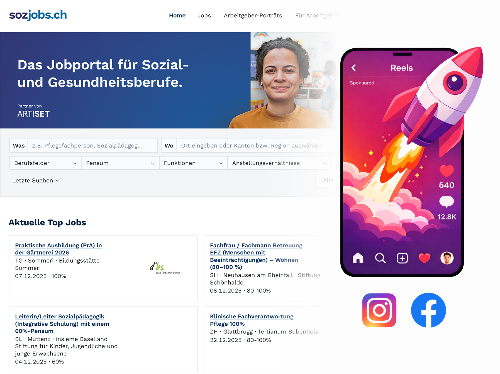Go to Arbeitgeber-Porträts menu item
This screenshot has width=500, height=374.
pyautogui.click(x=253, y=15)
